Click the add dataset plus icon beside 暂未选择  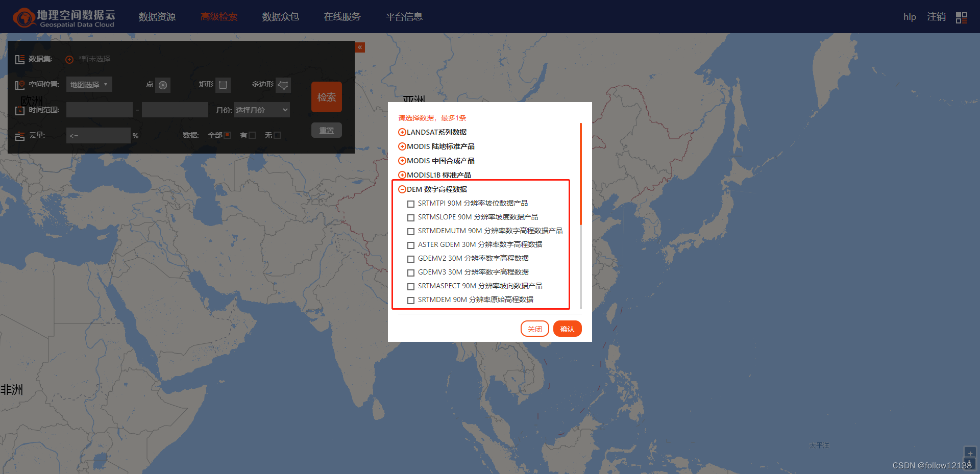coord(69,59)
